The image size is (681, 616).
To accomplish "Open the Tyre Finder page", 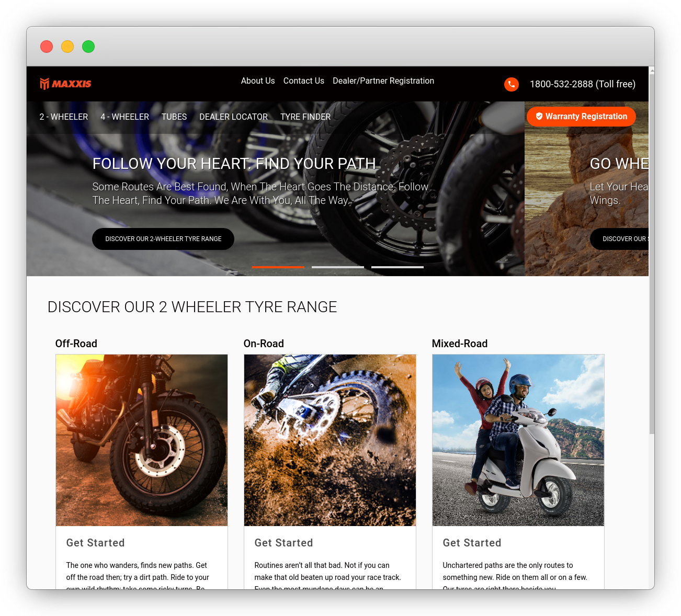I will (x=305, y=117).
